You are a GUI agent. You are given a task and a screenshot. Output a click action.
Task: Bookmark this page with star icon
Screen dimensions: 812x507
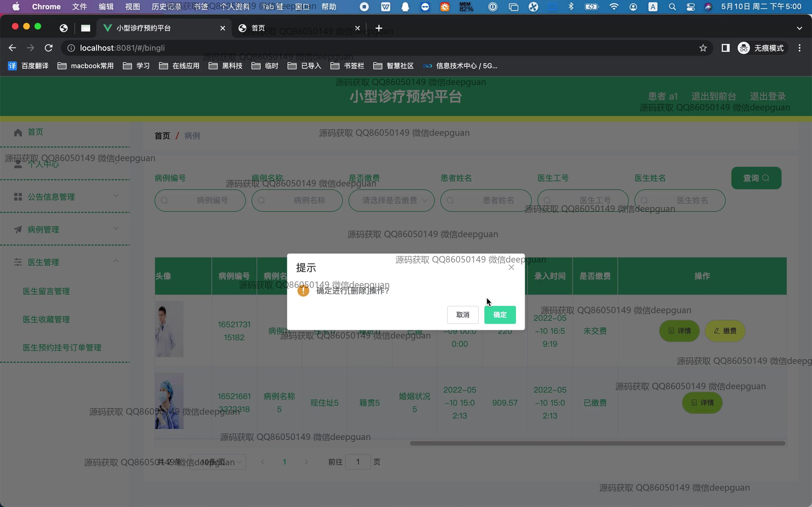click(703, 48)
